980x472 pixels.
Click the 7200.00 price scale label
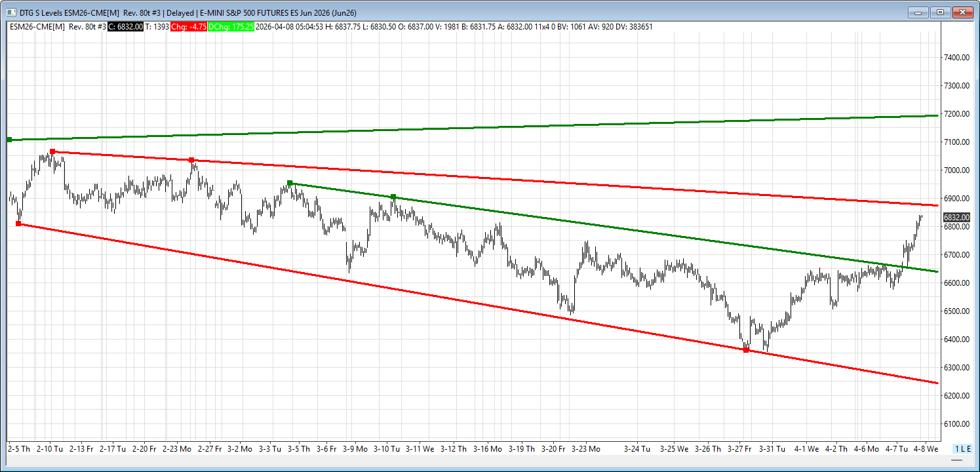pos(956,114)
